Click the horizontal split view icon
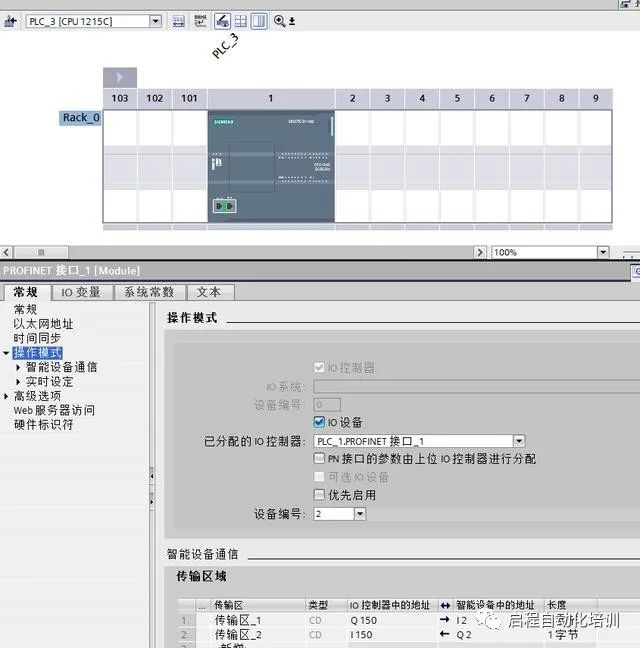This screenshot has width=640, height=648. [240, 21]
